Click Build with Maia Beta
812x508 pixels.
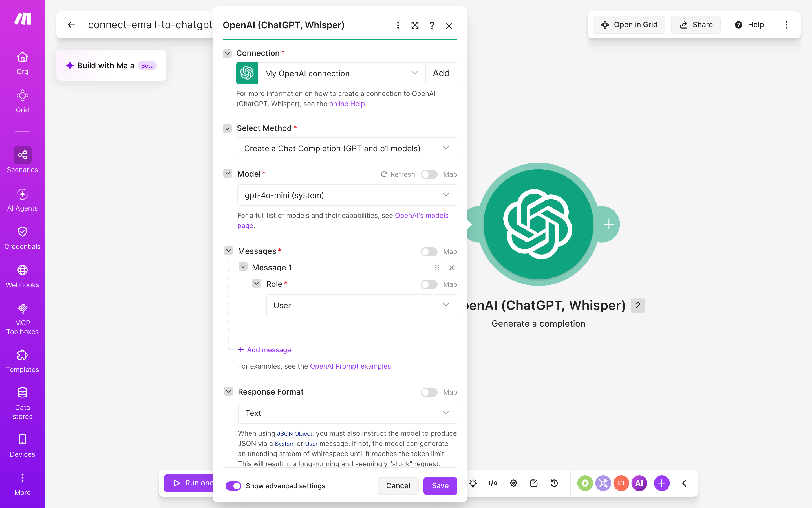[111, 65]
